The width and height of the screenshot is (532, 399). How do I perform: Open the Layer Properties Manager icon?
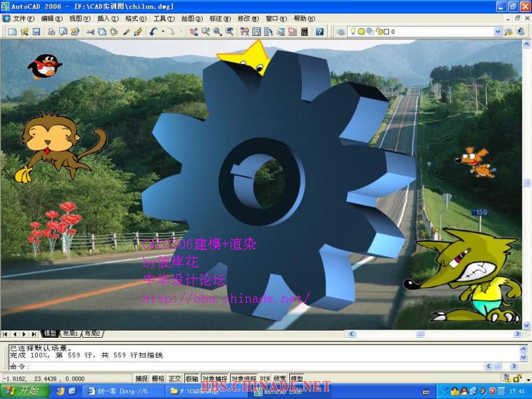(340, 31)
